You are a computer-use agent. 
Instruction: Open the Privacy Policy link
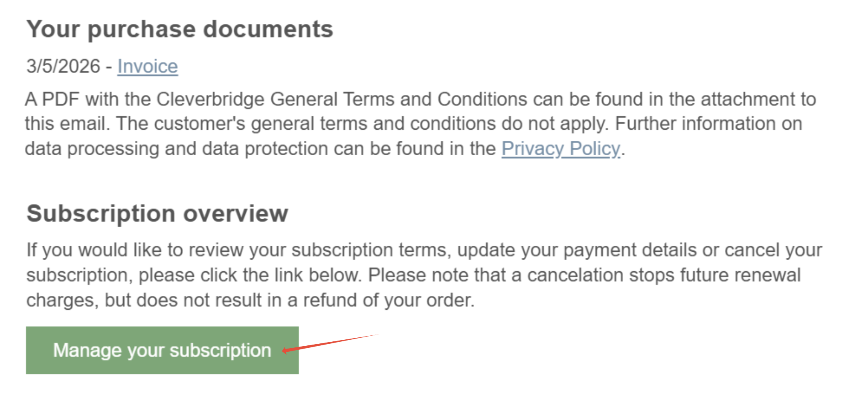click(561, 149)
